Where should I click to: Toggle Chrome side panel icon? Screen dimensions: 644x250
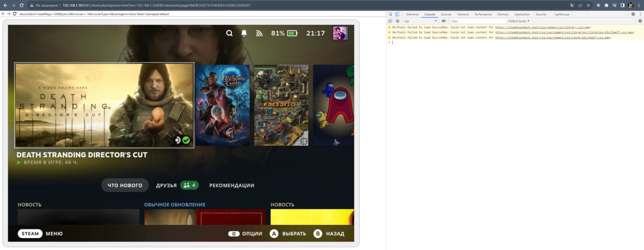[622, 5]
